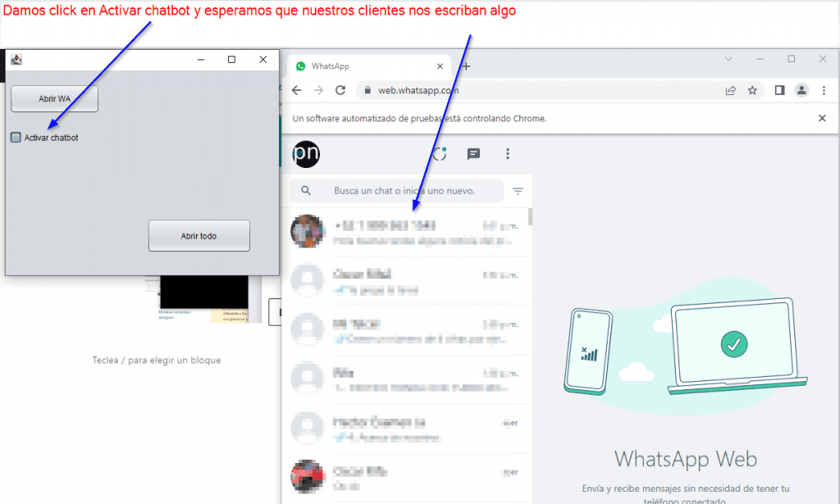Click the chatbot app's window icon
The width and height of the screenshot is (840, 504).
tap(16, 59)
